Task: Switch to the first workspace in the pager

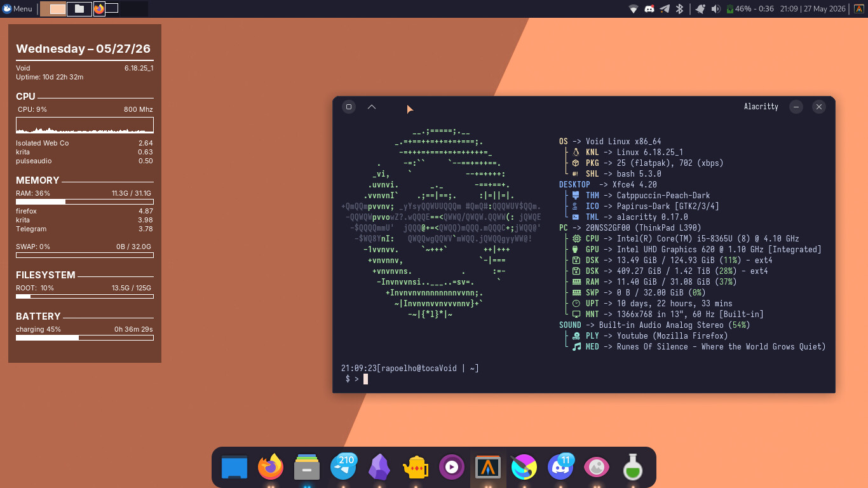Action: click(53, 9)
